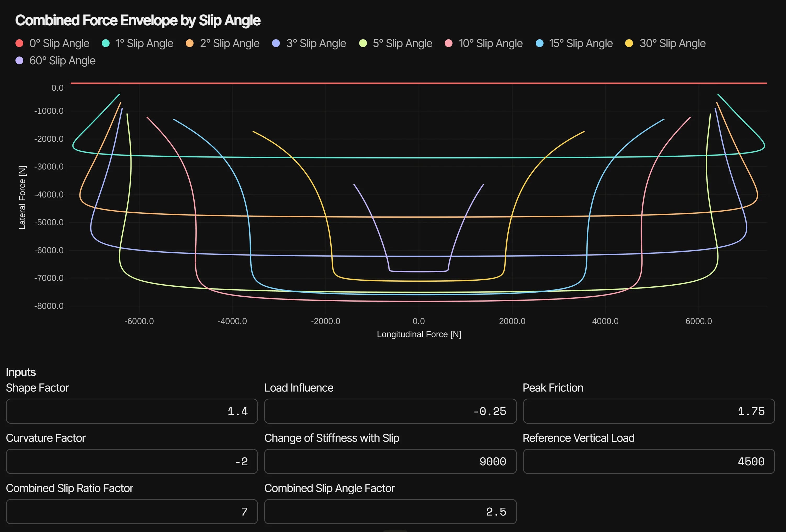Focus the Peak Friction input field
The height and width of the screenshot is (532, 786).
pyautogui.click(x=649, y=411)
